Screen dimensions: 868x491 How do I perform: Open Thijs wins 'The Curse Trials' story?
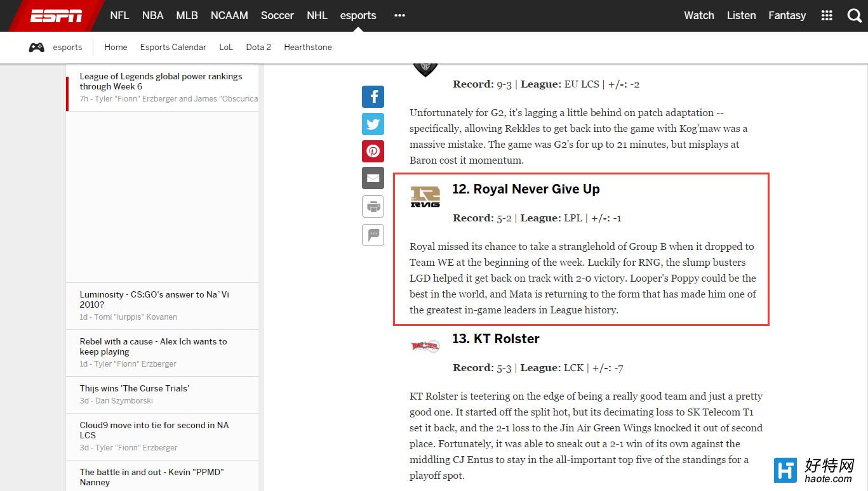(134, 388)
